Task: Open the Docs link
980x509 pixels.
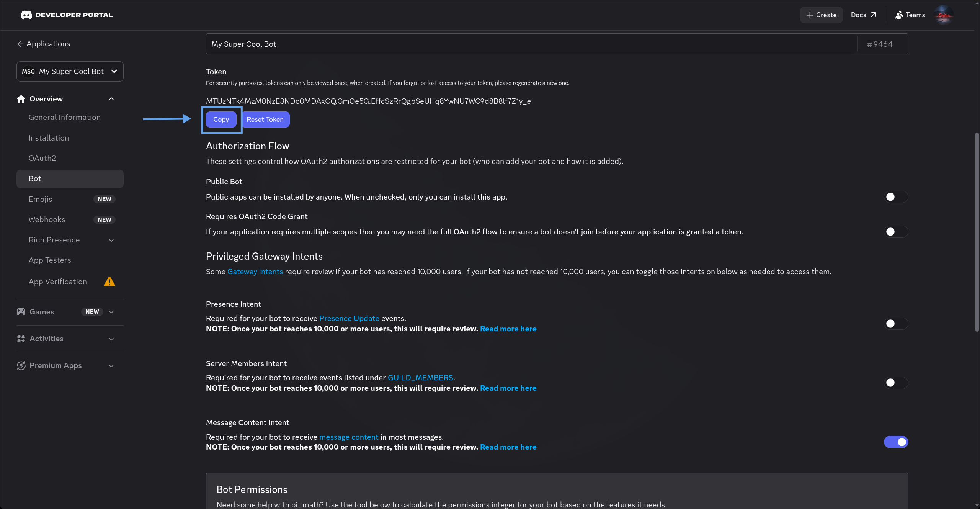Action: (x=864, y=15)
